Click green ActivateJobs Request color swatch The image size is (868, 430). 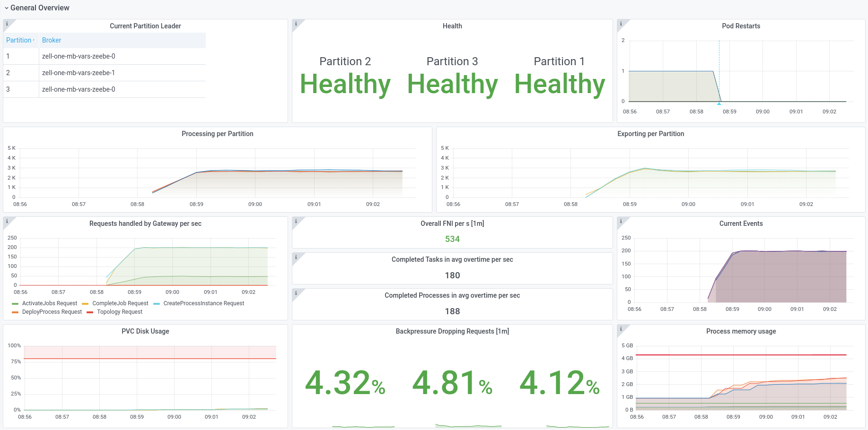[15, 304]
